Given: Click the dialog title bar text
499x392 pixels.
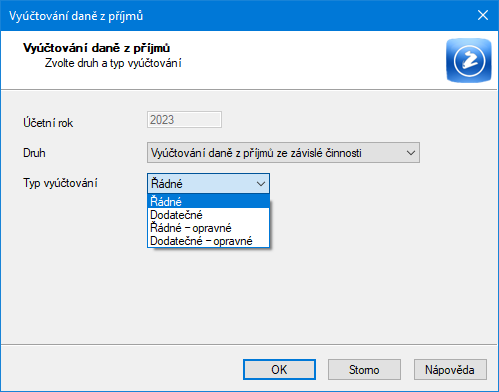Looking at the screenshot, I should coord(76,16).
